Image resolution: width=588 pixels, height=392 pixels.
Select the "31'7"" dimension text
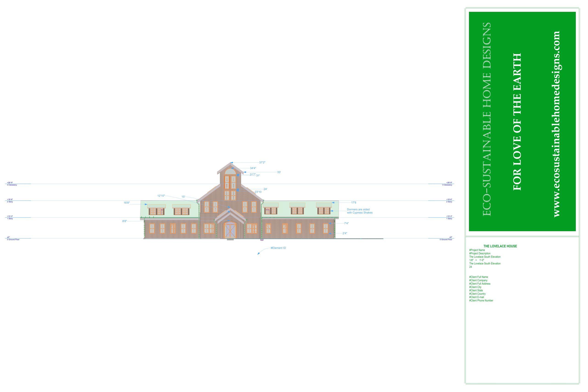[x=252, y=175]
